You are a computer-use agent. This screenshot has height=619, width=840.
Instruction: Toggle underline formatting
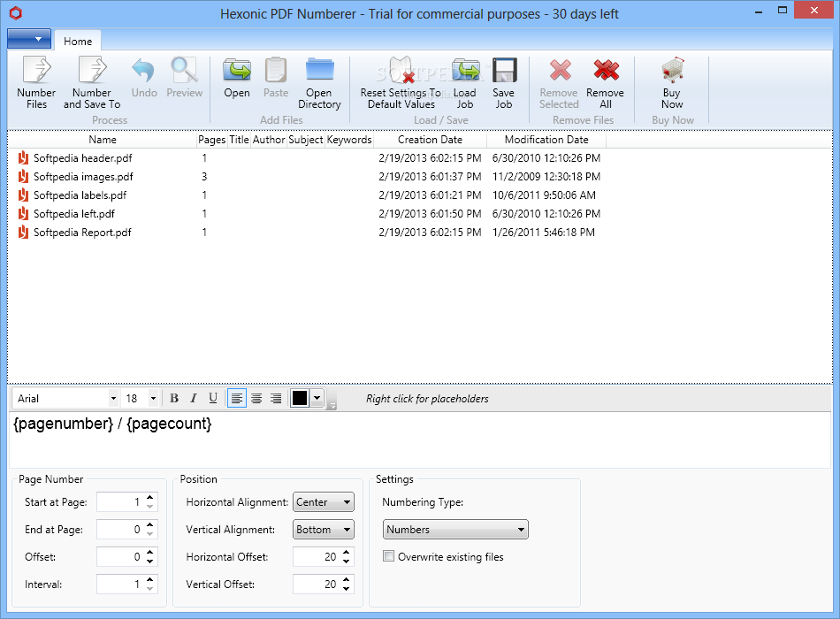(x=213, y=398)
